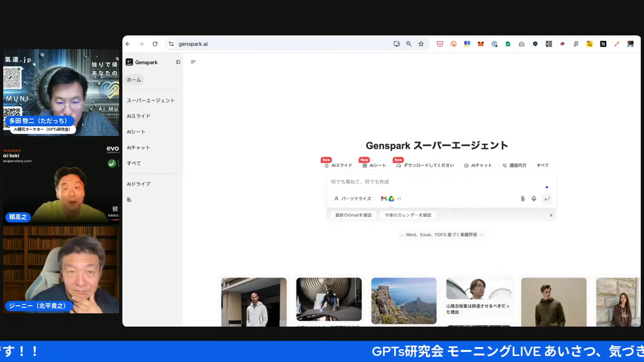644x362 pixels.
Task: Open 私 in the sidebar
Action: click(129, 200)
